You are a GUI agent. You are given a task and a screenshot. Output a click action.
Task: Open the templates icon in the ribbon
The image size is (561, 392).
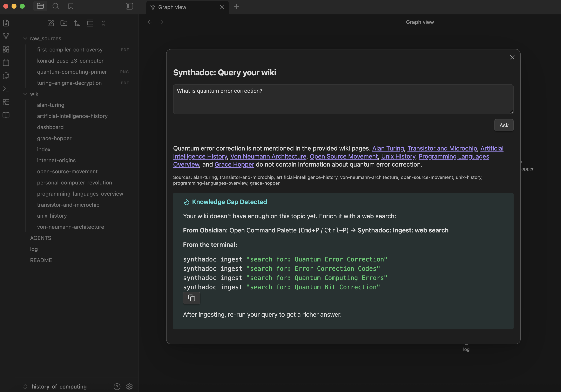click(x=6, y=76)
